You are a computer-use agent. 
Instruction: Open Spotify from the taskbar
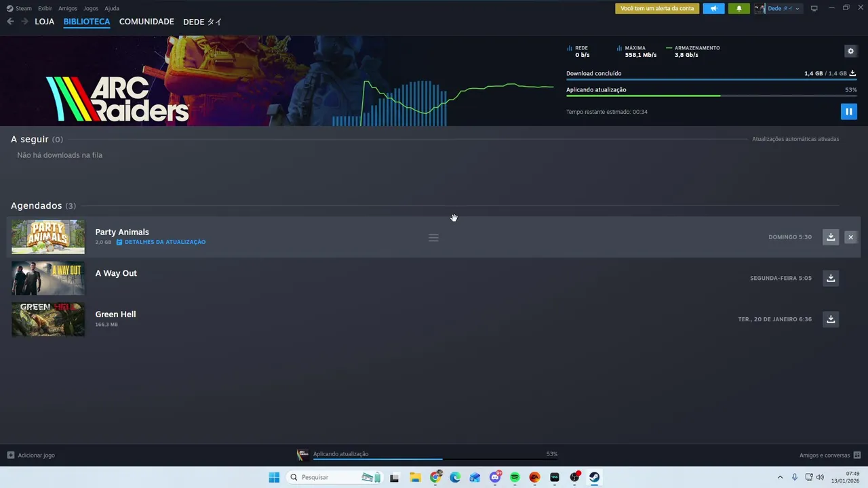click(515, 477)
